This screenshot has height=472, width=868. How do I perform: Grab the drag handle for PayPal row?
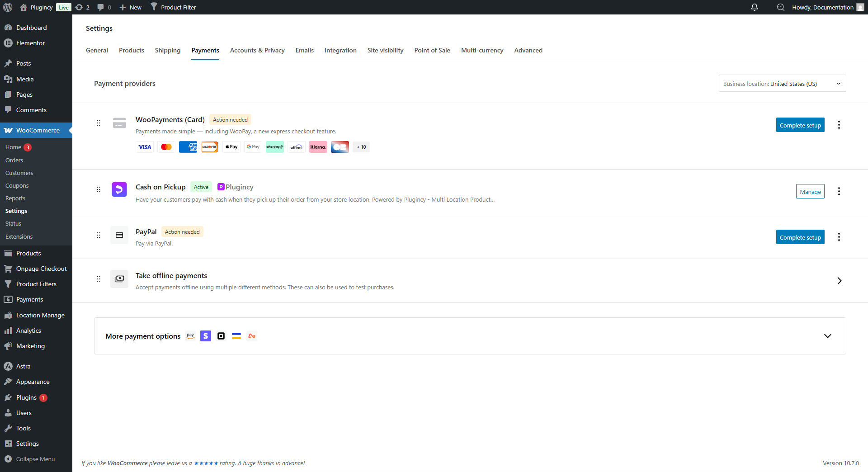tap(99, 235)
